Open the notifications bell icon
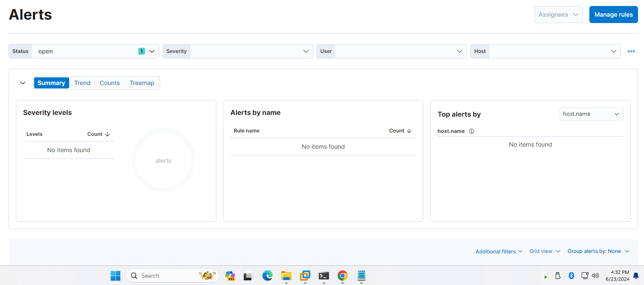 point(636,276)
